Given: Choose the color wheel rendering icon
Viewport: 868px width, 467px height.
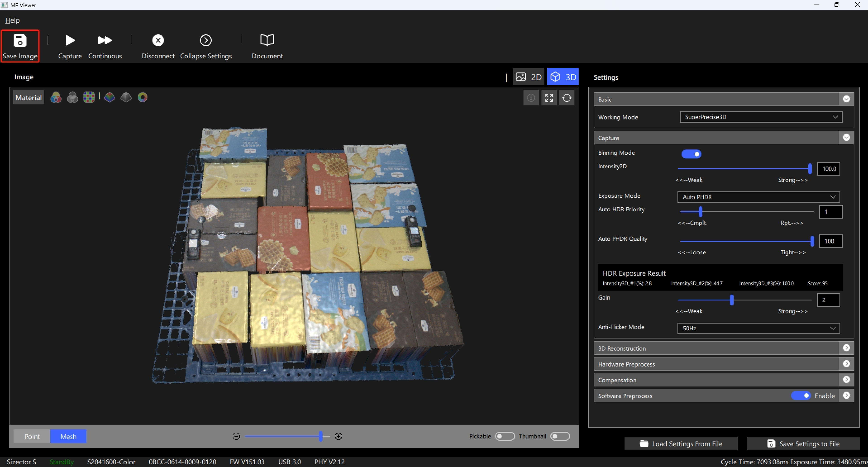Looking at the screenshot, I should [x=143, y=97].
